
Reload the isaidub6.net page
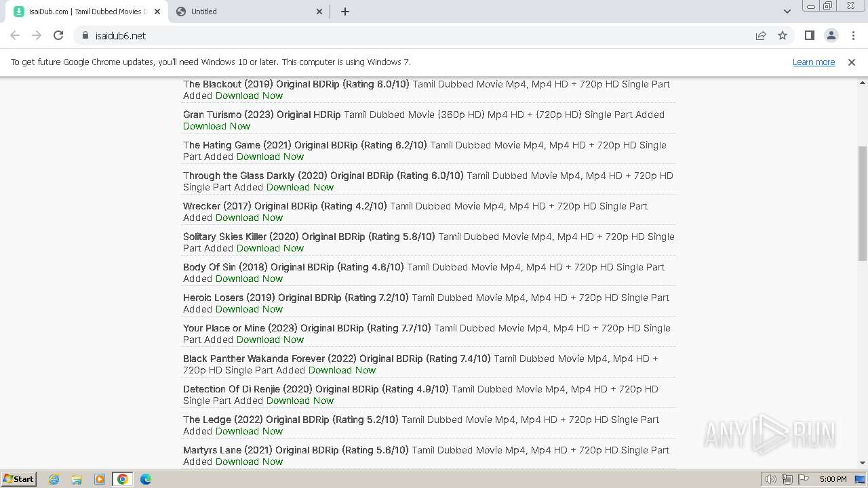pos(58,35)
